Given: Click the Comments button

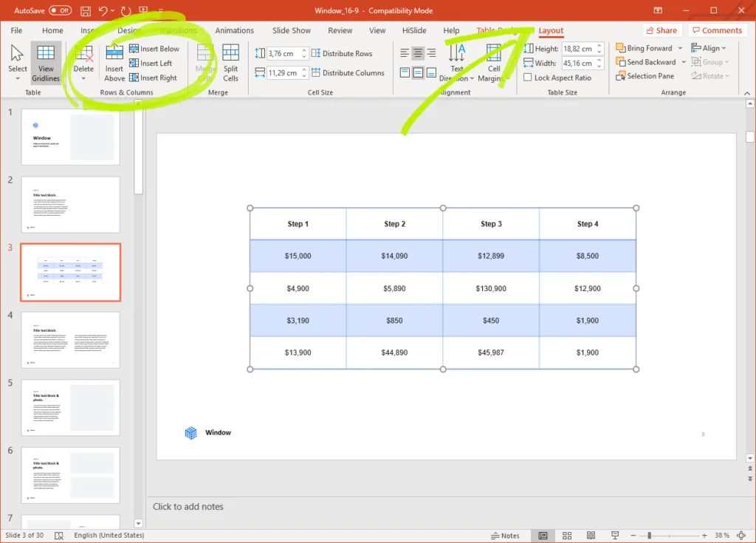Looking at the screenshot, I should click(718, 30).
